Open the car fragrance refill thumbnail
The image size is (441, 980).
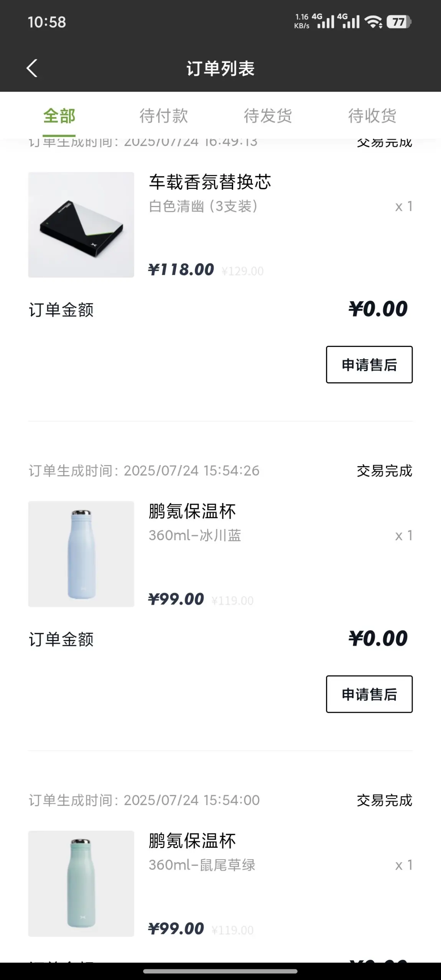point(81,225)
